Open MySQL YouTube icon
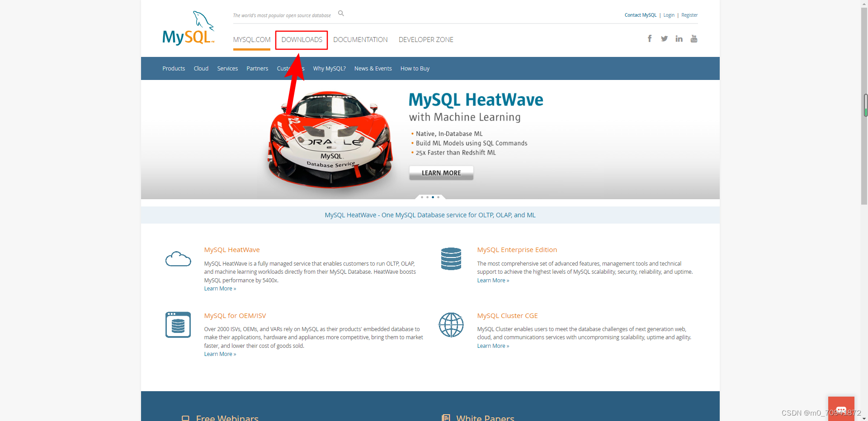This screenshot has height=421, width=868. point(694,38)
